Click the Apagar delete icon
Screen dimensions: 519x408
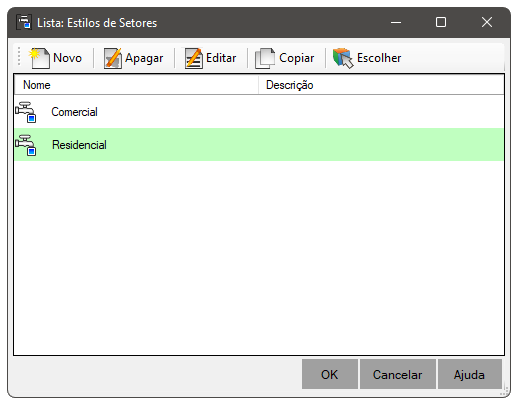pyautogui.click(x=112, y=58)
